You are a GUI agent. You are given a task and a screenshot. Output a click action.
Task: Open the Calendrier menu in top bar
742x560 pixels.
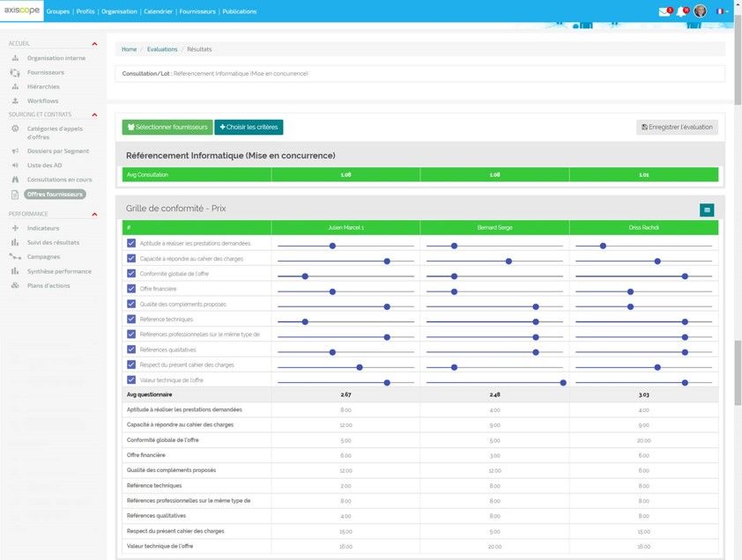(158, 11)
